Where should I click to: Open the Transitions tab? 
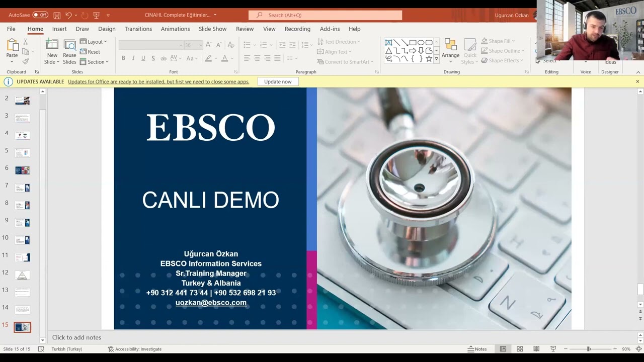pos(138,29)
